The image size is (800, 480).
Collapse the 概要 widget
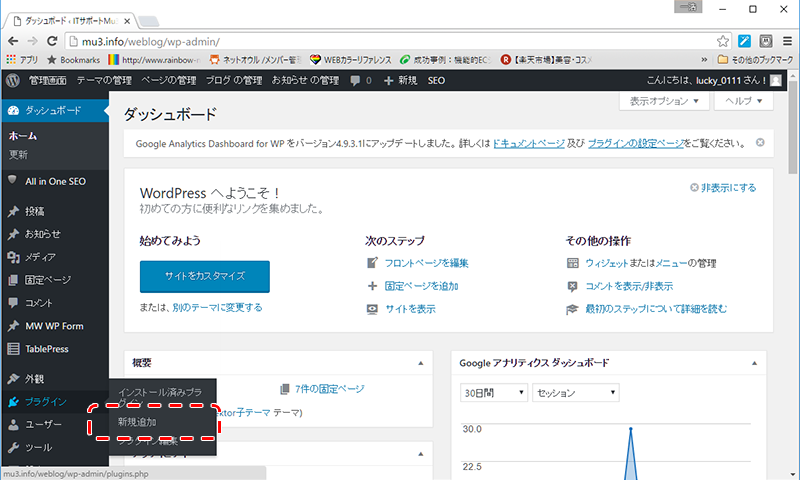click(x=420, y=363)
